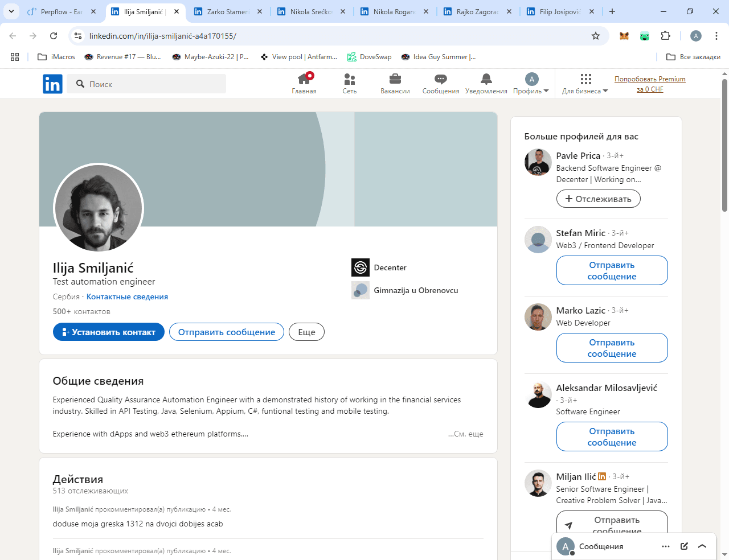Message Aleksandar Milosavljević
729x560 pixels.
pyautogui.click(x=612, y=437)
